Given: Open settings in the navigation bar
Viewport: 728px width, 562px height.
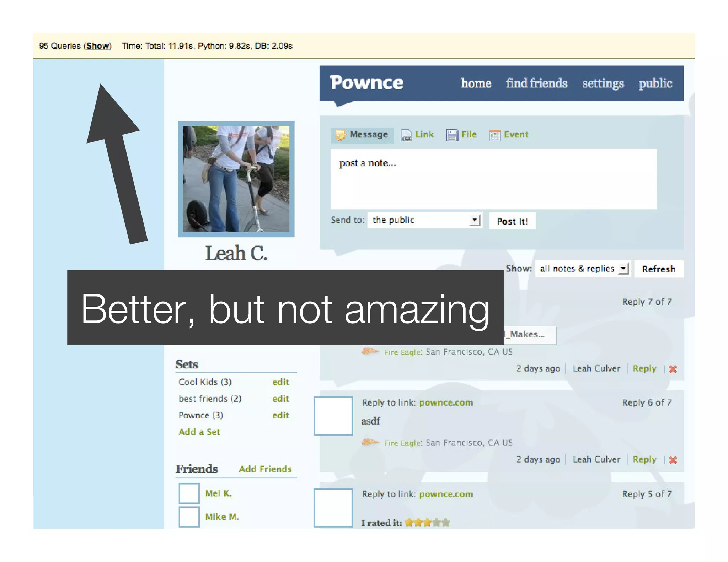Looking at the screenshot, I should [x=603, y=83].
